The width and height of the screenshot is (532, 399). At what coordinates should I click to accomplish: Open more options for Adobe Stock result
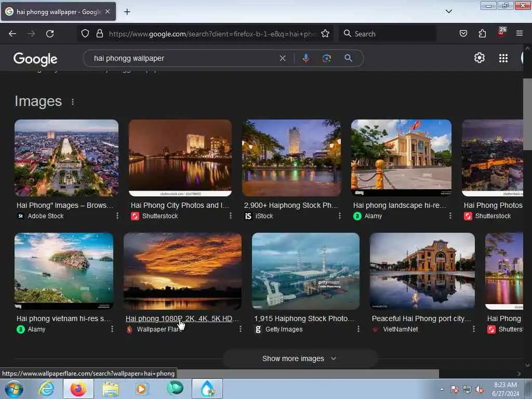point(117,216)
